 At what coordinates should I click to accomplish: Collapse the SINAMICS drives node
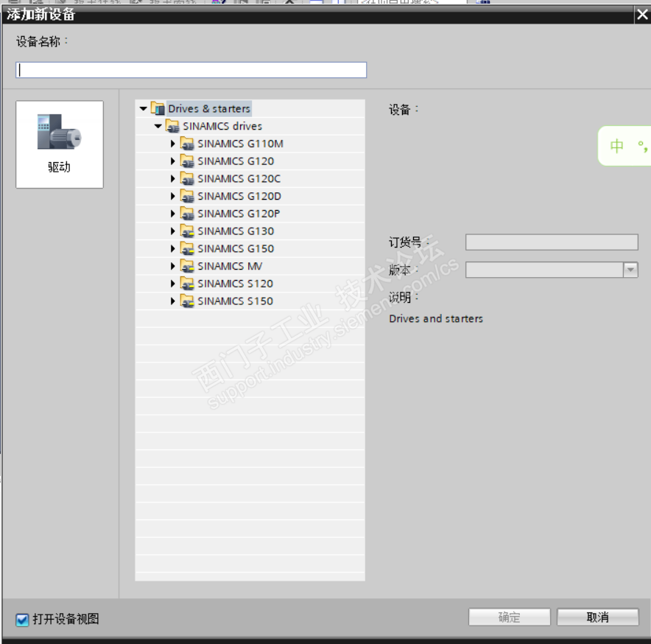click(x=158, y=126)
